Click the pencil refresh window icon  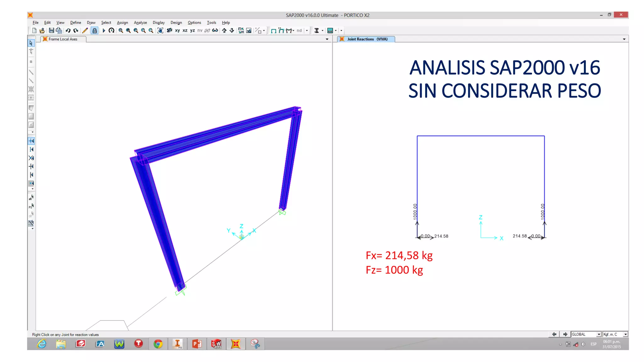[x=85, y=30]
